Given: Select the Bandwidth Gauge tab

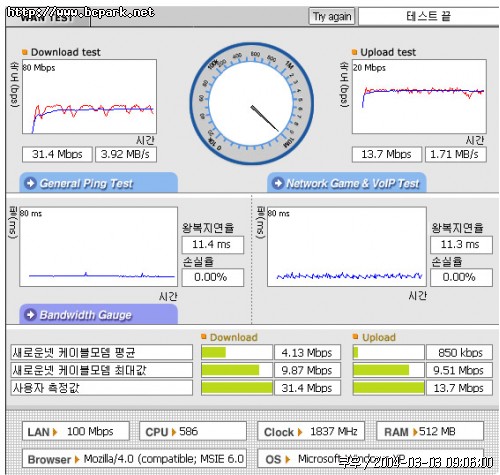Looking at the screenshot, I should point(98,314).
